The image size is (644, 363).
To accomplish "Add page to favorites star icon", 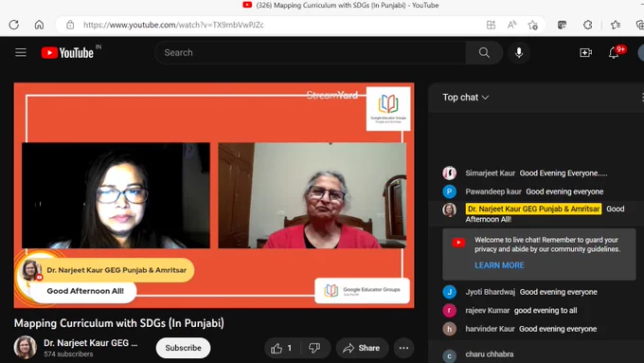I will (x=532, y=25).
